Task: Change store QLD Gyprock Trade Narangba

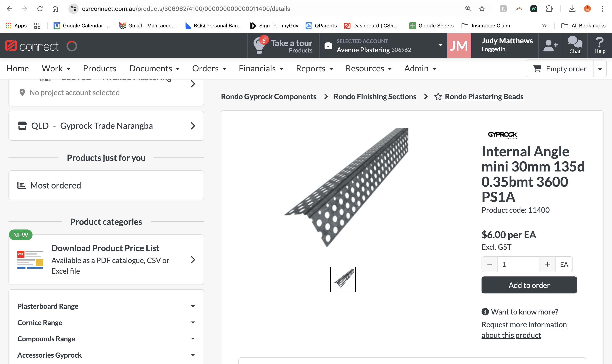Action: tap(106, 126)
